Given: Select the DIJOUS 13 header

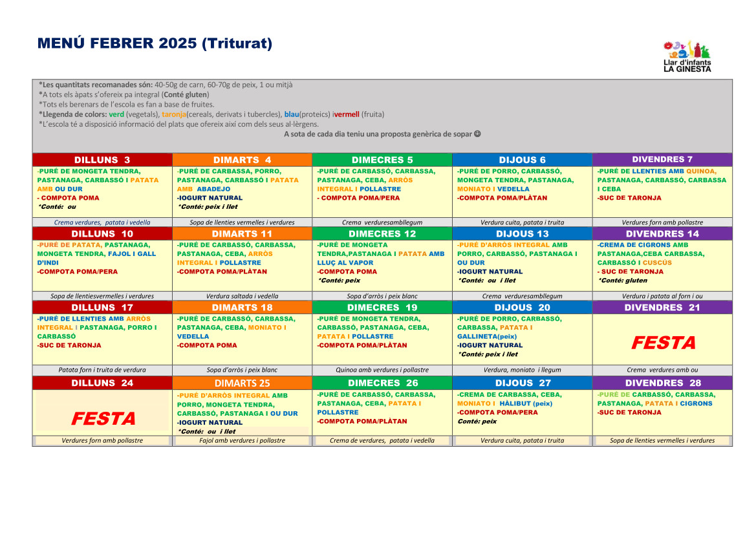Looking at the screenshot, I should pos(522,234).
